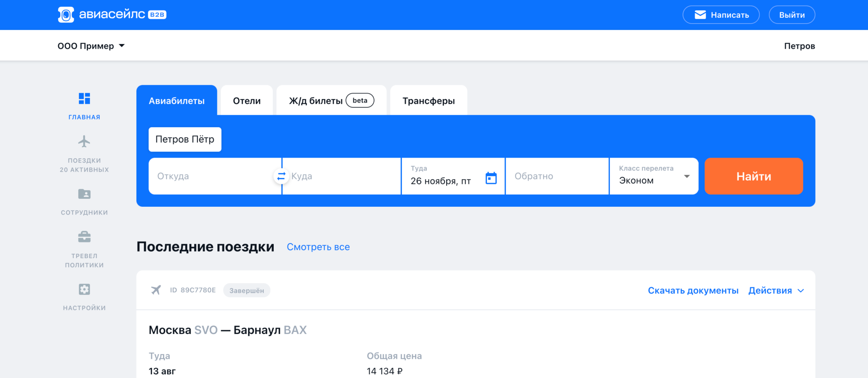Screen dimensions: 868x378
Task: Expand the ООО Пример company dropdown
Action: pos(91,46)
